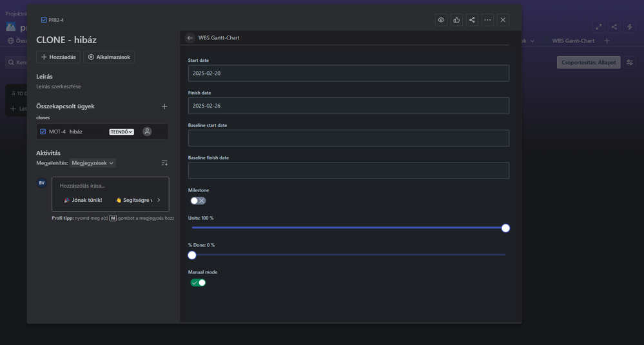Open the TEENDŐ status dropdown
Viewport: 644px width, 345px height.
coord(122,132)
